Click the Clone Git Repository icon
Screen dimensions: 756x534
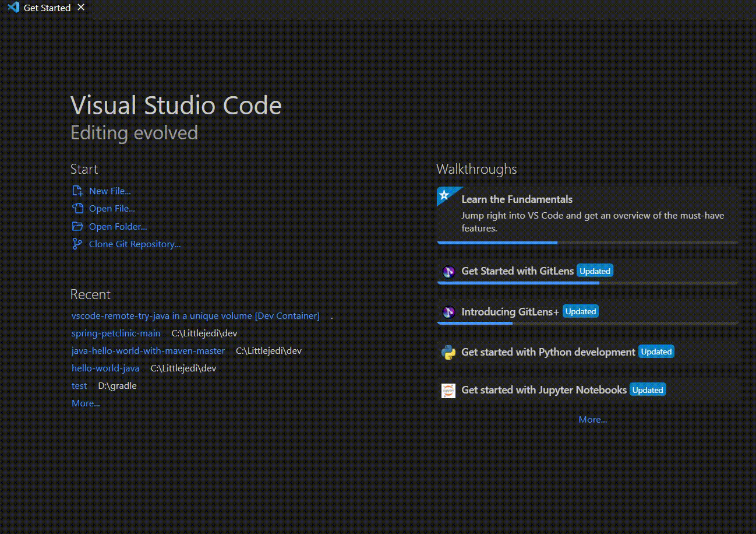coord(77,244)
